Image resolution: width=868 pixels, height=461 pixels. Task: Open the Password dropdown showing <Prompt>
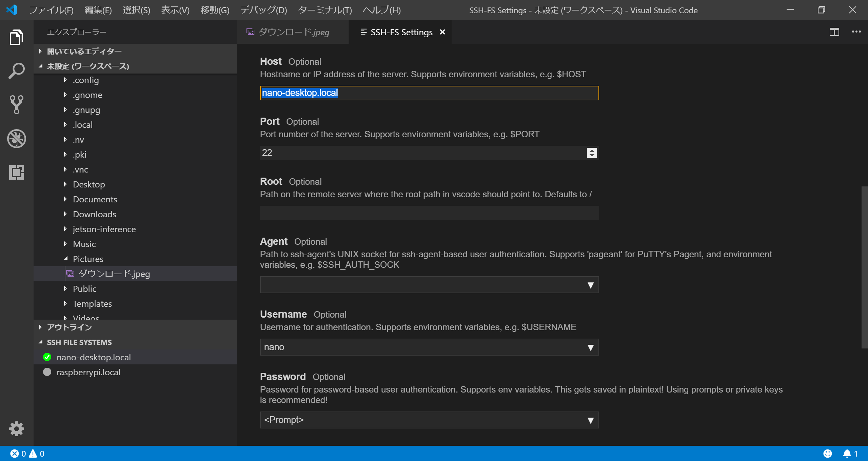click(429, 420)
